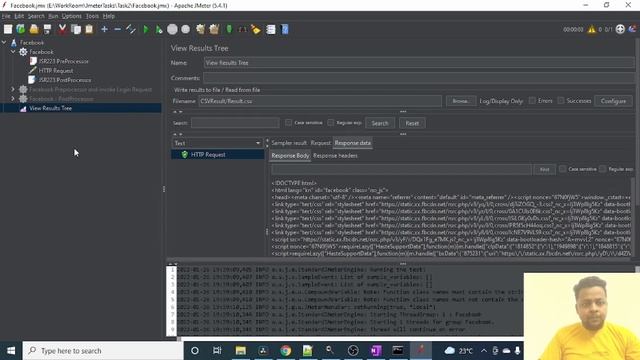The height and width of the screenshot is (360, 640).
Task: Click the Toggle enable/disable toolbar icon
Action: [131, 29]
